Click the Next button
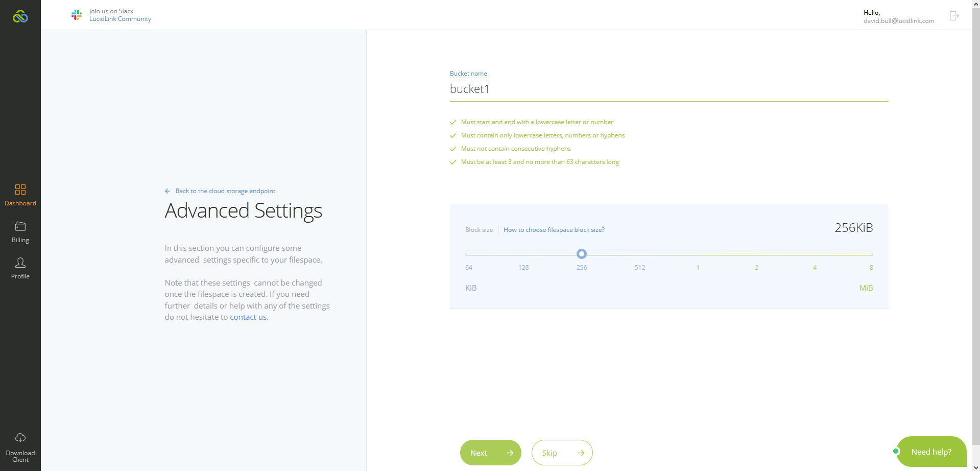 (491, 453)
